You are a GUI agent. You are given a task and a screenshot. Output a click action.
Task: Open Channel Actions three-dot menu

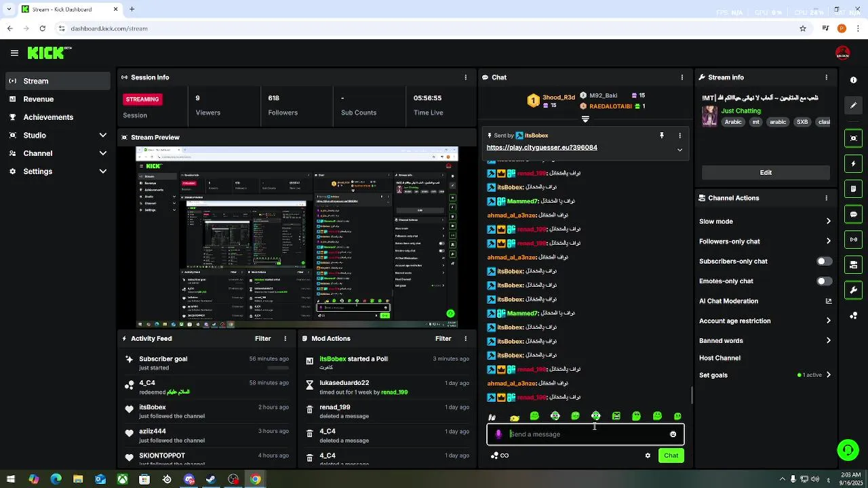[x=826, y=198]
